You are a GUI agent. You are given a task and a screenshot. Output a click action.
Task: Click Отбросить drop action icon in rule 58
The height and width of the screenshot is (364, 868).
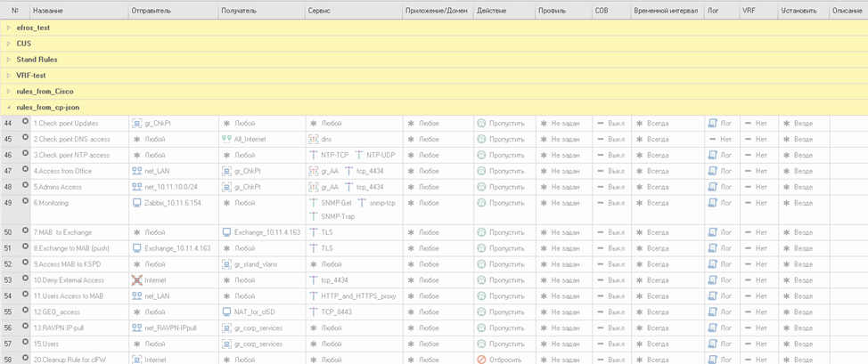click(x=481, y=360)
